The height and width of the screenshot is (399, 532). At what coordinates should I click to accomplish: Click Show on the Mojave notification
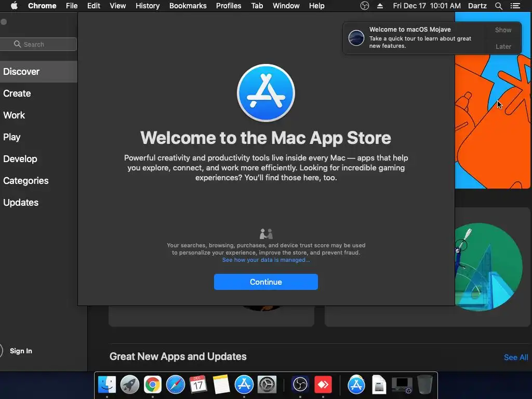click(503, 30)
